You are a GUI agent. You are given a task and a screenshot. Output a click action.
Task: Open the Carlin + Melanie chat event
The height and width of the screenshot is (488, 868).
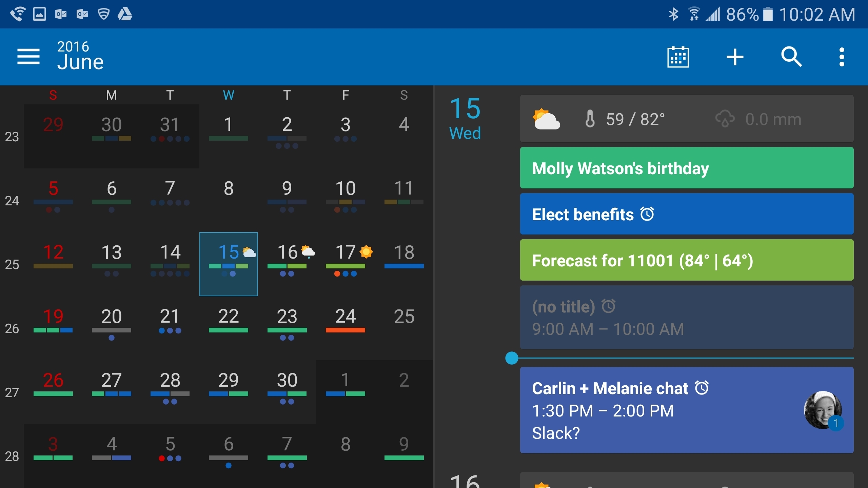pyautogui.click(x=686, y=411)
